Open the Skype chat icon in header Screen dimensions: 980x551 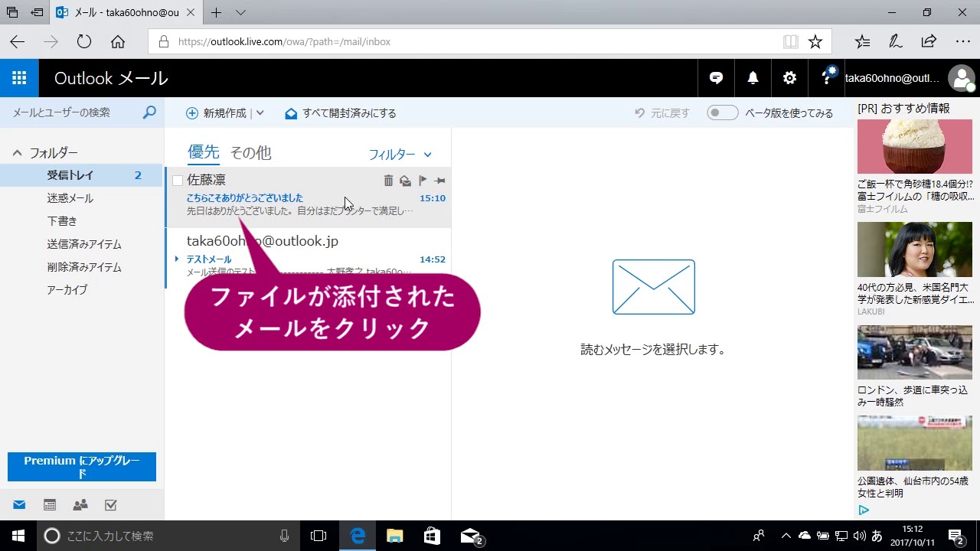coord(716,78)
